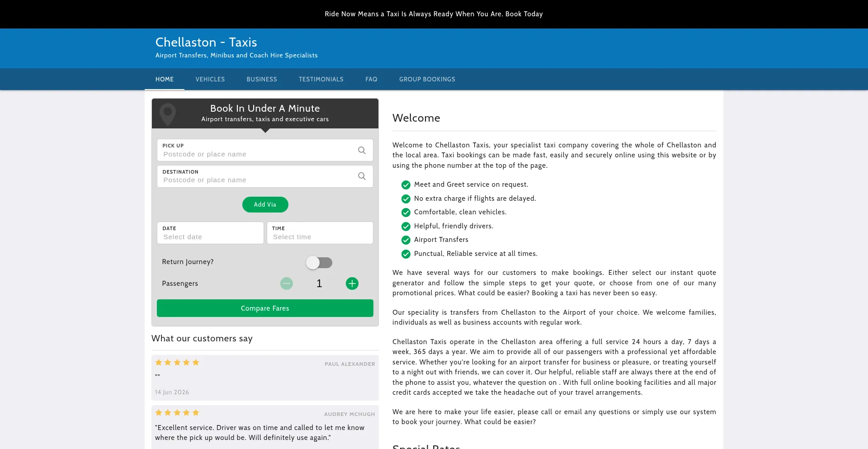Click the checkmark beside Comfortable, clean vehicles
The image size is (868, 449).
406,212
